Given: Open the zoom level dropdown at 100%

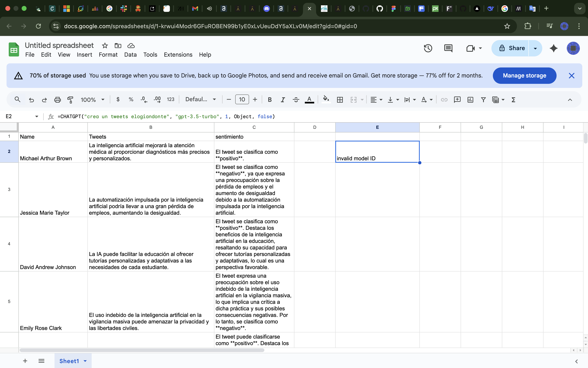Looking at the screenshot, I should pos(92,100).
